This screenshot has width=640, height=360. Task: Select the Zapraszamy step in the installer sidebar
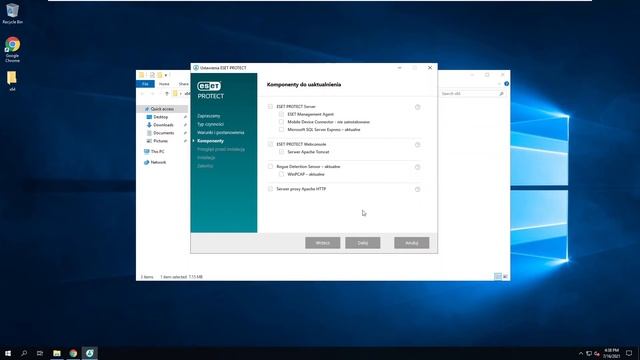[x=209, y=116]
